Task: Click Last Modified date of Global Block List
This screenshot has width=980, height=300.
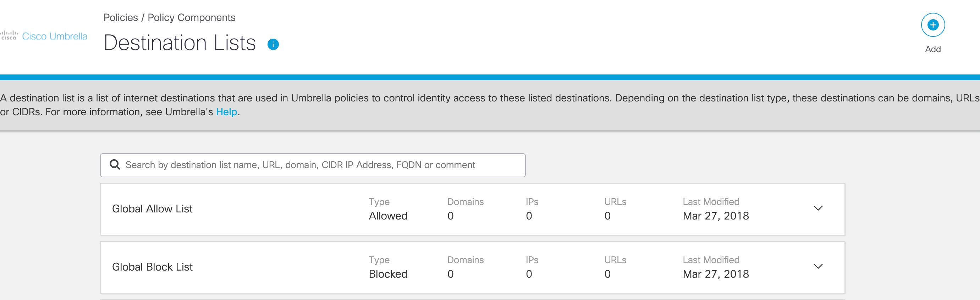Action: point(715,274)
